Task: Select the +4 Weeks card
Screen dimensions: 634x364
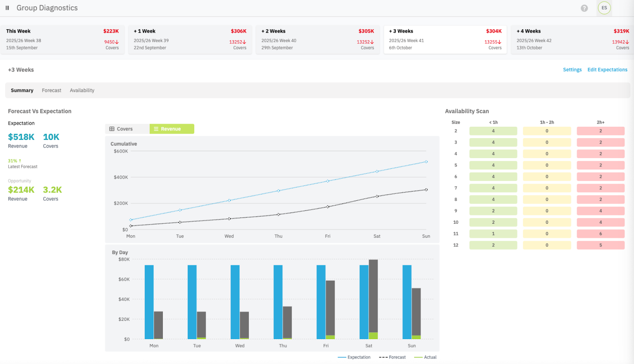Action: [x=573, y=39]
